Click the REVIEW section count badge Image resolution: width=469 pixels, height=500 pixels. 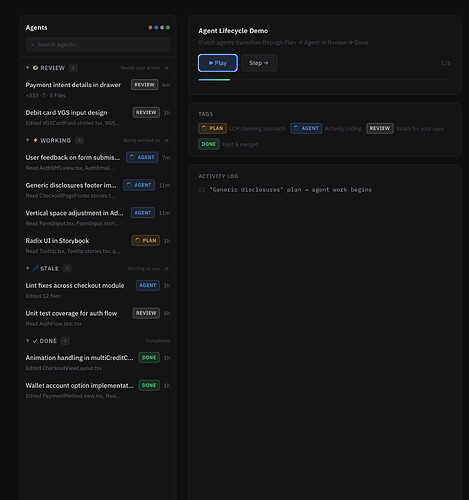coord(73,68)
